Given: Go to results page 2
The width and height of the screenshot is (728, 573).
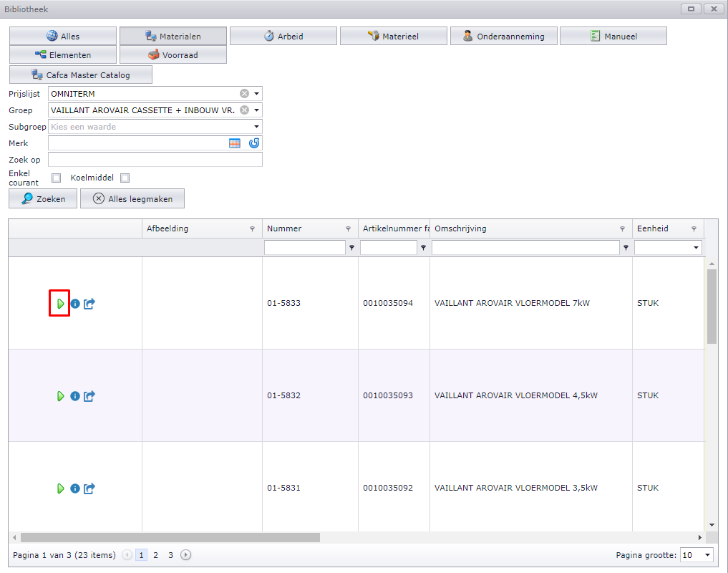Looking at the screenshot, I should point(155,555).
